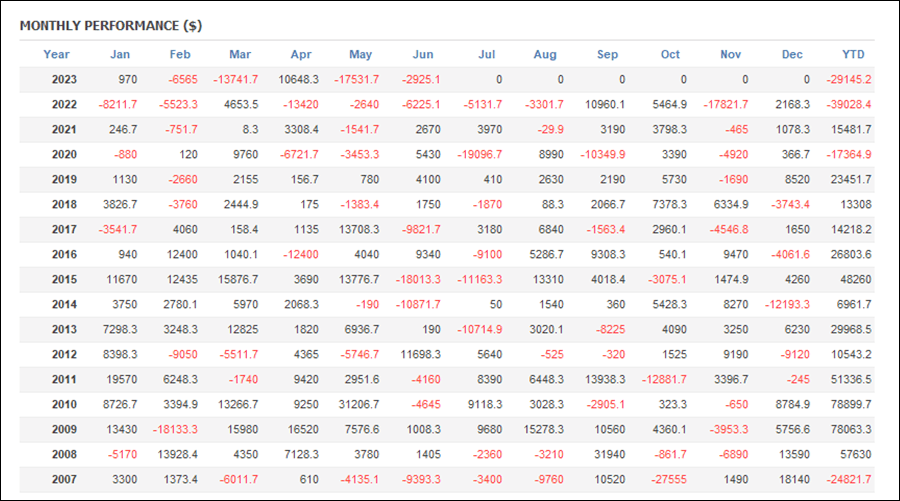Viewport: 900px width, 501px height.
Task: Click the 2017 YTD value 14218.2
Action: tap(851, 230)
